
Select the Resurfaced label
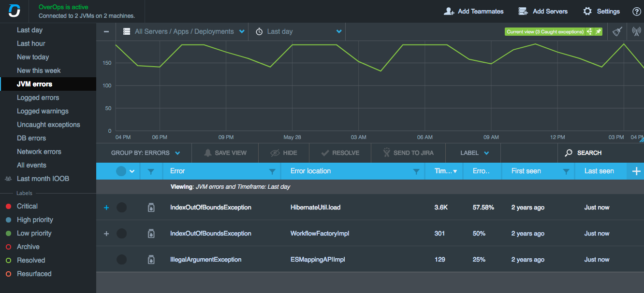[x=34, y=274]
